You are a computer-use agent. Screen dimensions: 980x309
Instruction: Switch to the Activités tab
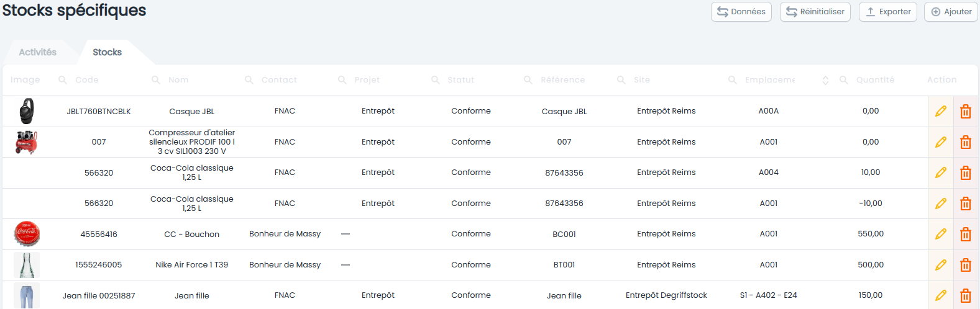point(37,52)
